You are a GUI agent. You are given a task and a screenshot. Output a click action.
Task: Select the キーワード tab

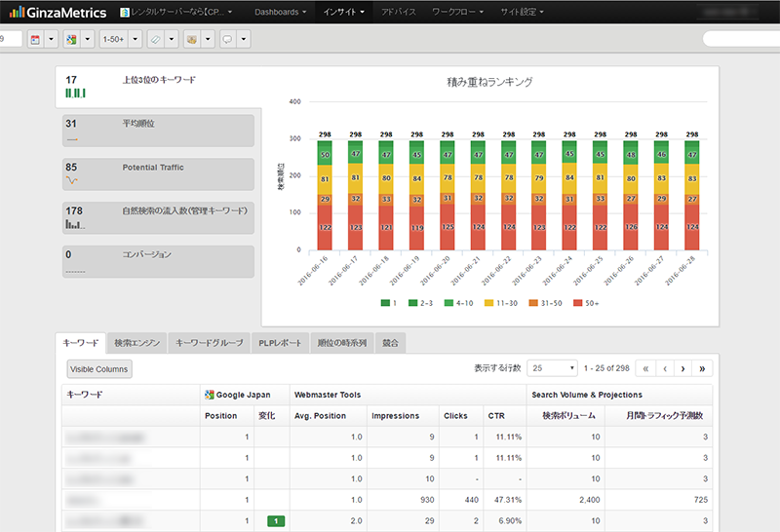[81, 343]
